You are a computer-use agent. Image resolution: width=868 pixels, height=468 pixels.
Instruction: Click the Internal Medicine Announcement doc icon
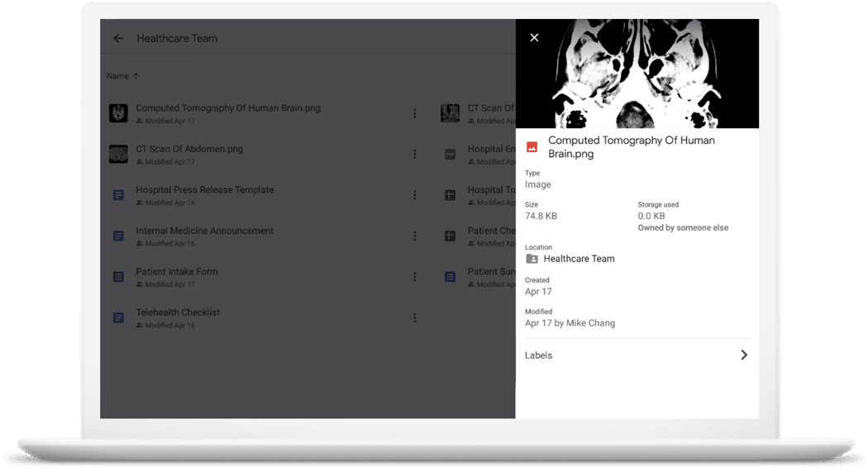118,236
